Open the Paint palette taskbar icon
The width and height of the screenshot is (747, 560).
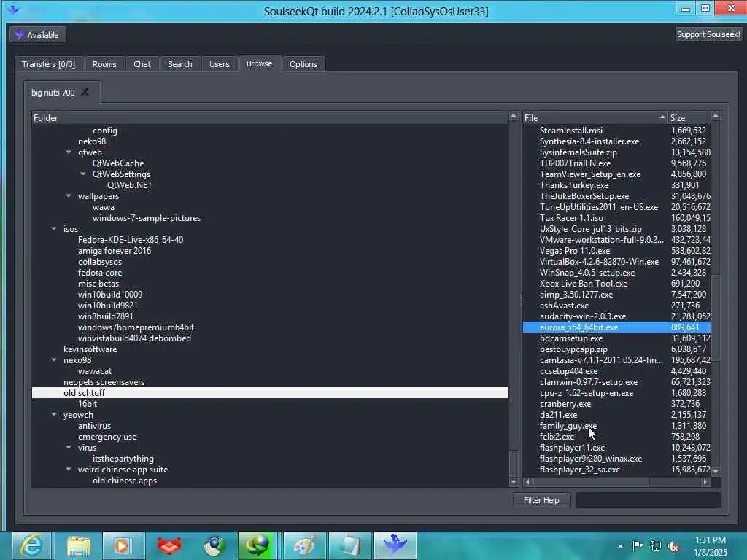[304, 545]
